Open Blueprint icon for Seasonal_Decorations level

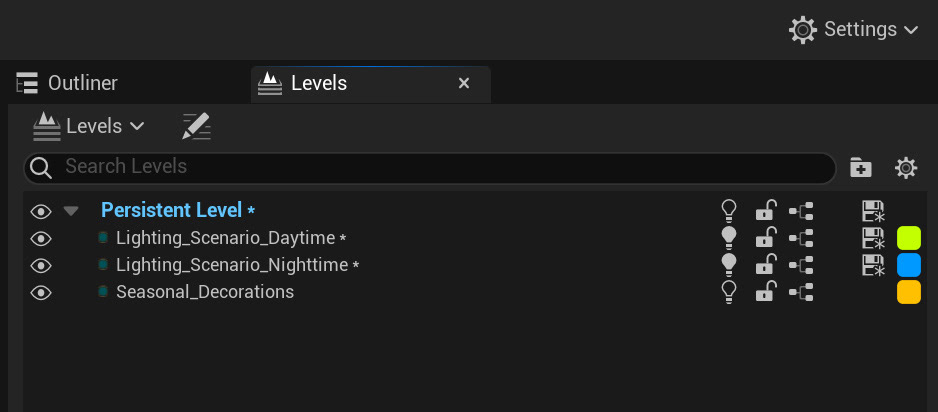point(800,292)
